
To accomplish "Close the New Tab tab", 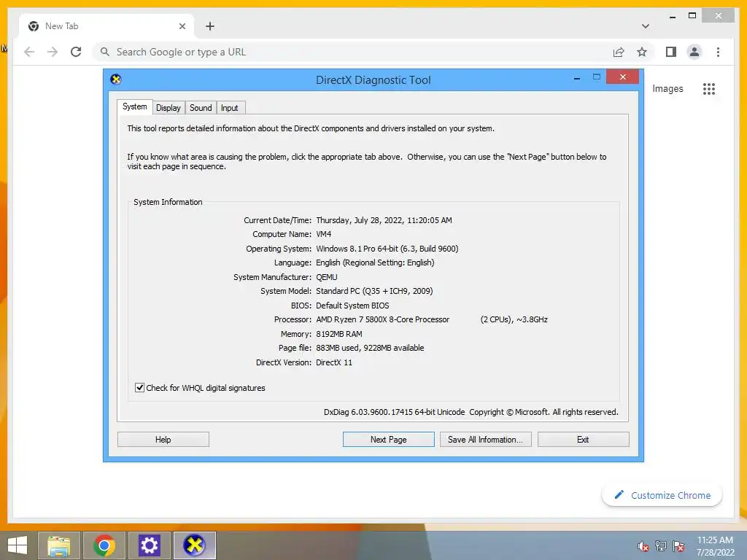I will (x=182, y=26).
